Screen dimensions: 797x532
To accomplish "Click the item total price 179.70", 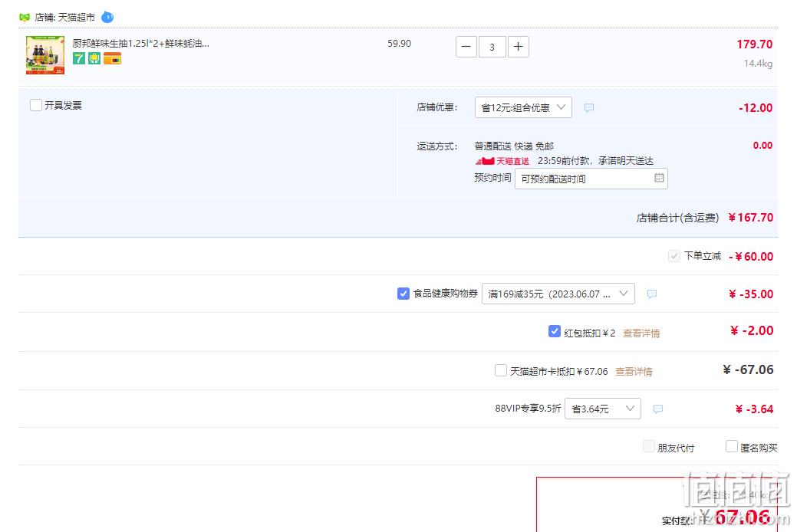I will coord(754,44).
